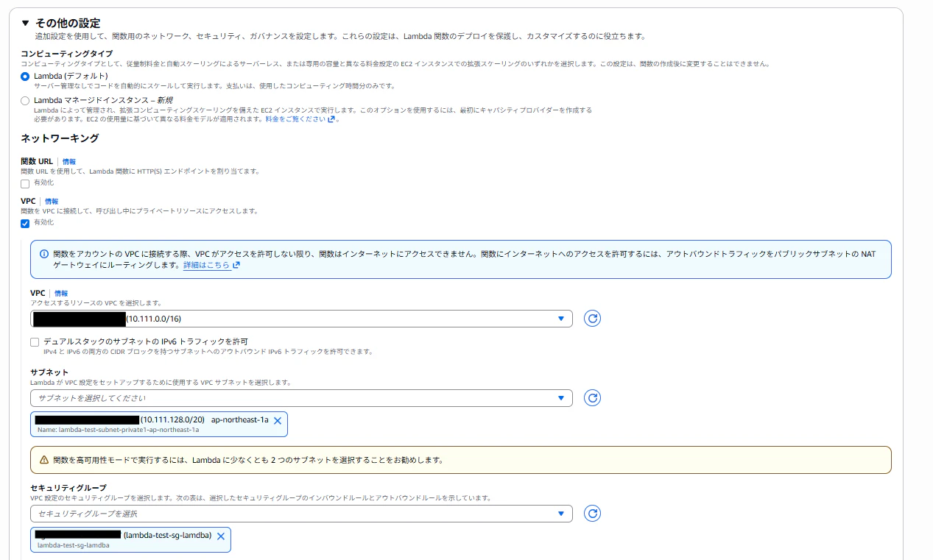933x560 pixels.
Task: Open 詳細はこちら link in info banner
Action: click(211, 265)
